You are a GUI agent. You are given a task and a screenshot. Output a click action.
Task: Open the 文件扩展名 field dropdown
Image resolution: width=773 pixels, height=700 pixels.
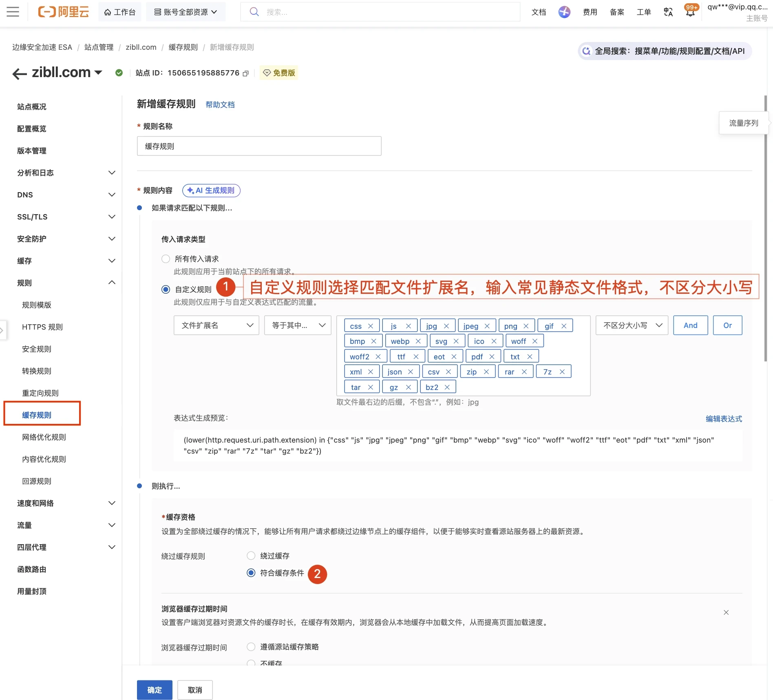[x=216, y=325]
